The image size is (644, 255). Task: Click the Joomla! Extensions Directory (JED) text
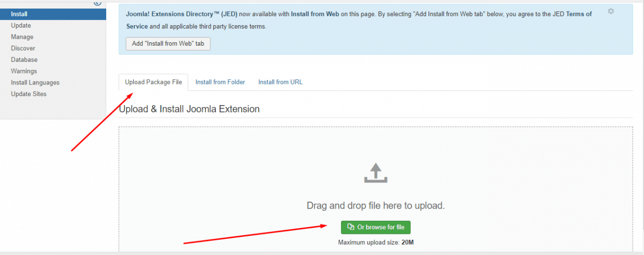[x=182, y=14]
